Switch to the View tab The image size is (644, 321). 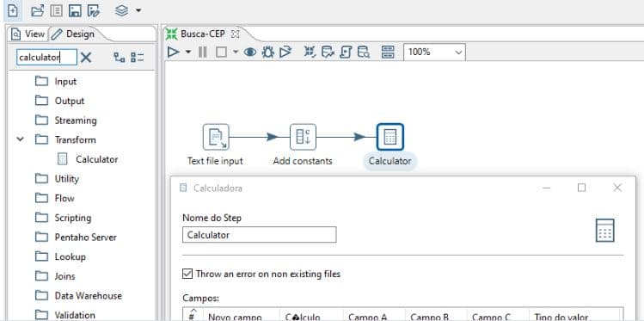pos(28,34)
